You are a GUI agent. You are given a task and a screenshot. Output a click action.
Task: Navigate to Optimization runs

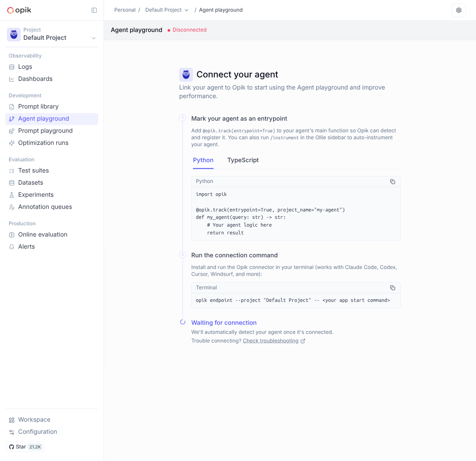(x=51, y=143)
